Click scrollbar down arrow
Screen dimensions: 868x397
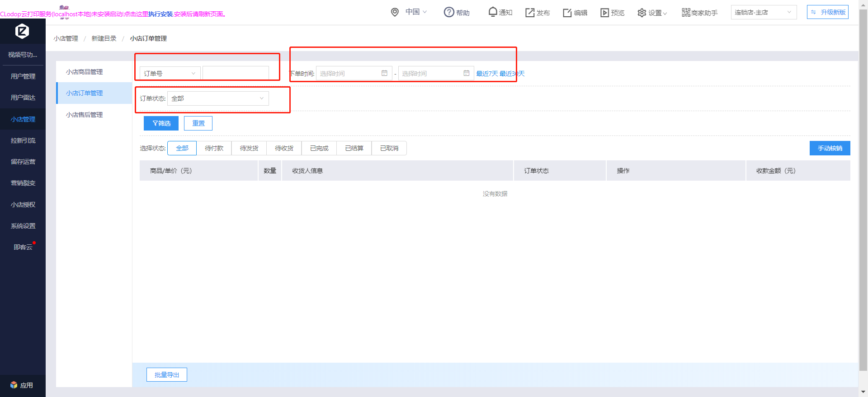click(x=863, y=392)
